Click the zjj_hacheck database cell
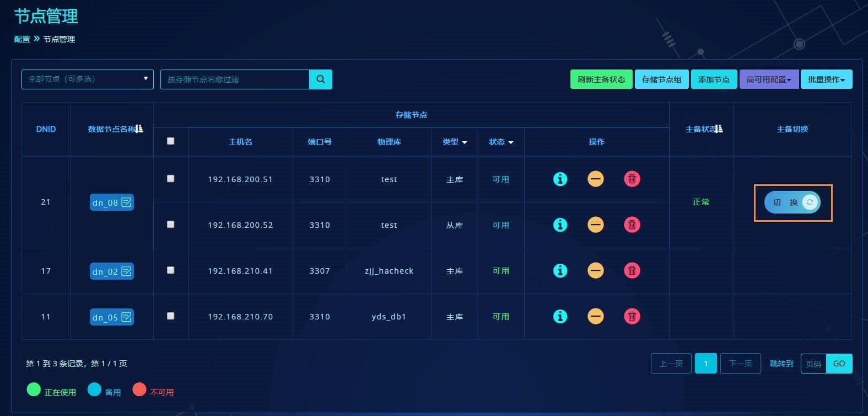 389,271
